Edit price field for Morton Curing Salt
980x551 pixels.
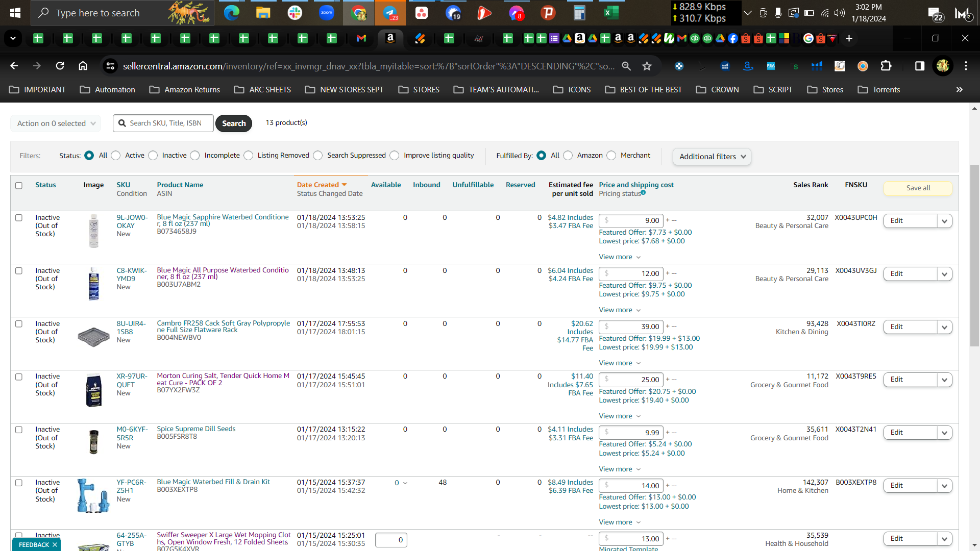tap(631, 380)
